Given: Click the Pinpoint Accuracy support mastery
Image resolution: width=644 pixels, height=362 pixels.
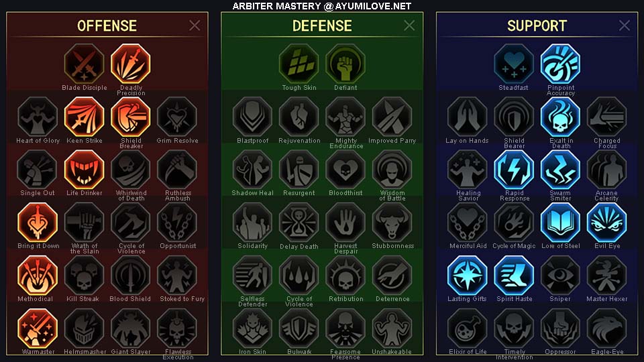Looking at the screenshot, I should [x=560, y=64].
